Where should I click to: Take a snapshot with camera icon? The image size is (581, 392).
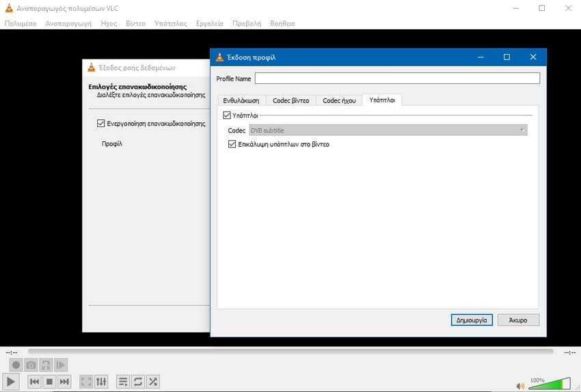point(31,365)
